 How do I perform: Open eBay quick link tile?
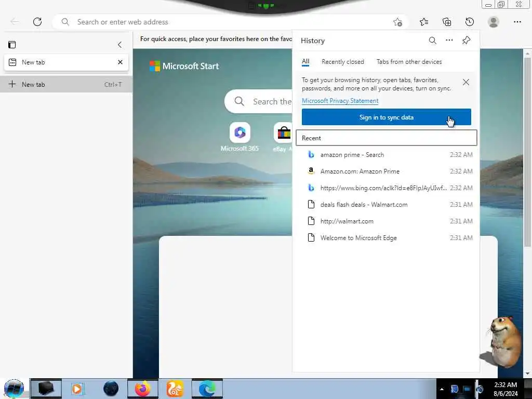coord(283,137)
